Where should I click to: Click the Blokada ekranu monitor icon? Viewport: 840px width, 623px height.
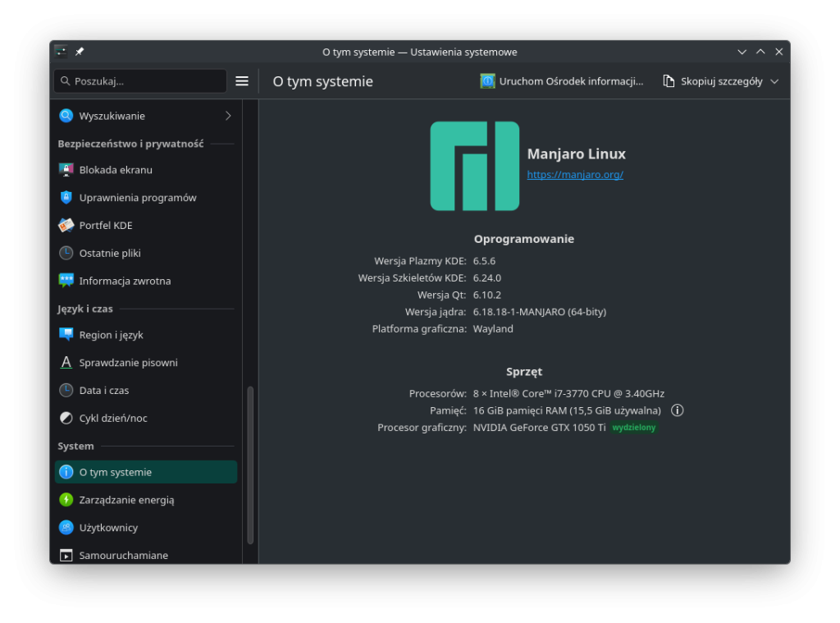click(66, 170)
